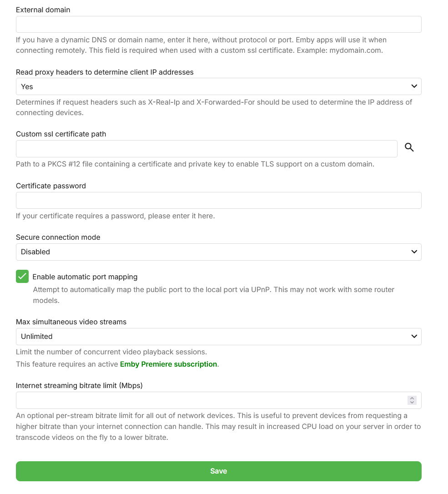This screenshot has width=448, height=494.
Task: Click the "Secure connection mode" label
Action: point(58,237)
